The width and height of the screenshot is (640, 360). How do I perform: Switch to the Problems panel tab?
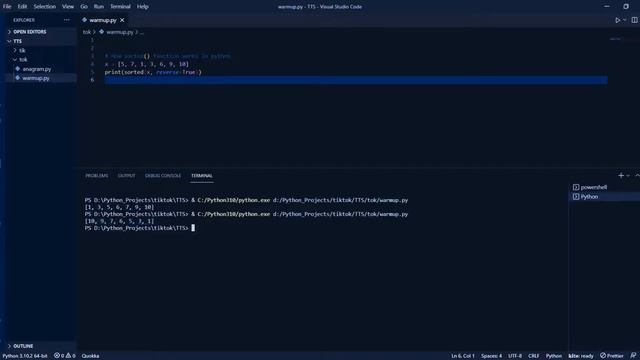click(97, 176)
